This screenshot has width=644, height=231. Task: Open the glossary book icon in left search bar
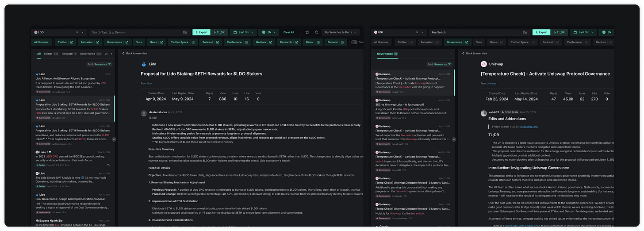[185, 32]
